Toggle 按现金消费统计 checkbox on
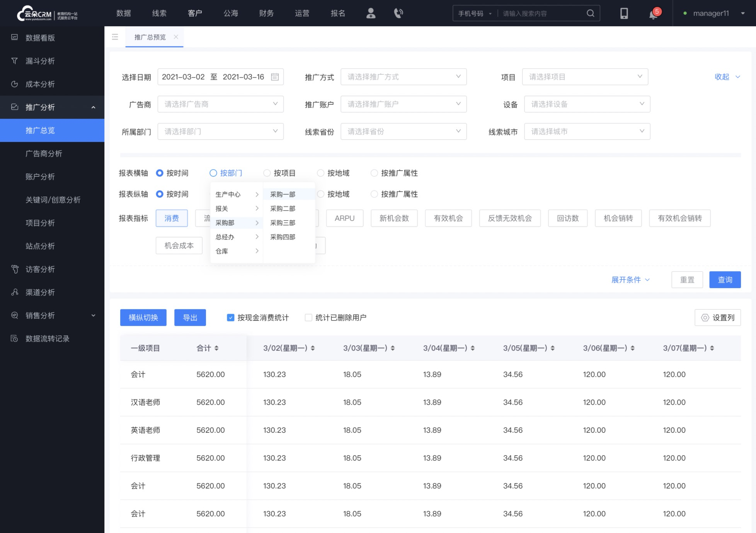This screenshot has width=756, height=533. pyautogui.click(x=231, y=317)
